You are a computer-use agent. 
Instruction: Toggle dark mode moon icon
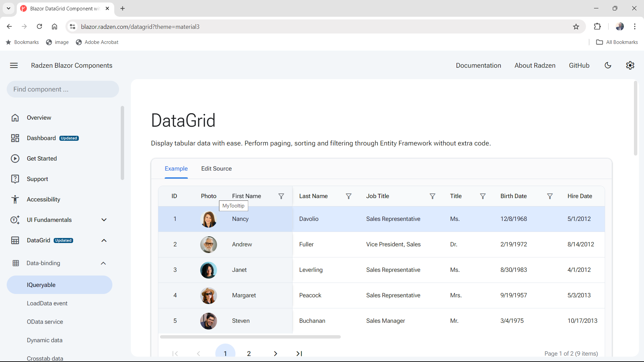point(608,65)
